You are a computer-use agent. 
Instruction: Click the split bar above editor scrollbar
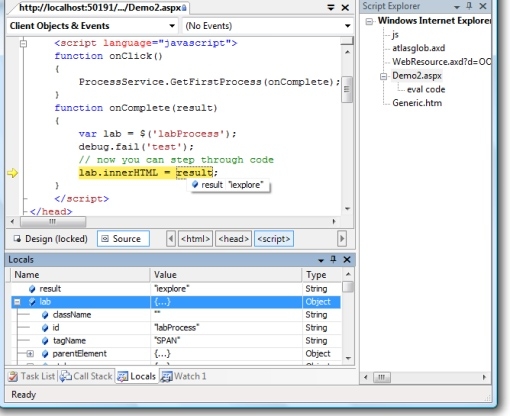347,41
